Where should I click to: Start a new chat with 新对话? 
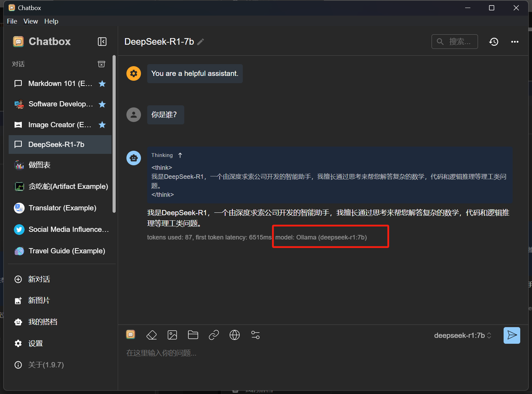(60, 279)
